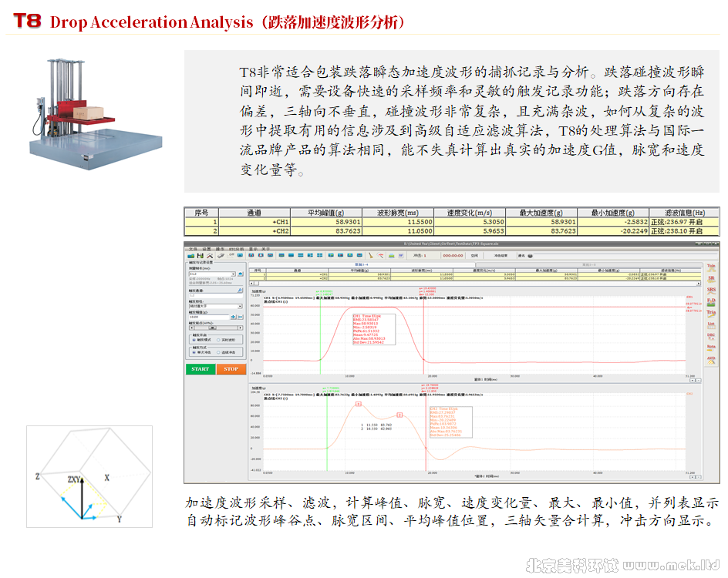Open the 设置 menu
This screenshot has width=728, height=578.
click(x=207, y=249)
